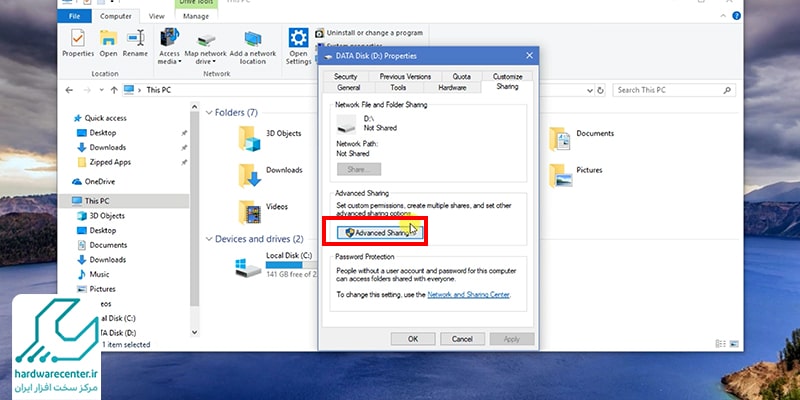Collapse the ribbon with the chevron
The width and height of the screenshot is (800, 400).
(x=723, y=16)
